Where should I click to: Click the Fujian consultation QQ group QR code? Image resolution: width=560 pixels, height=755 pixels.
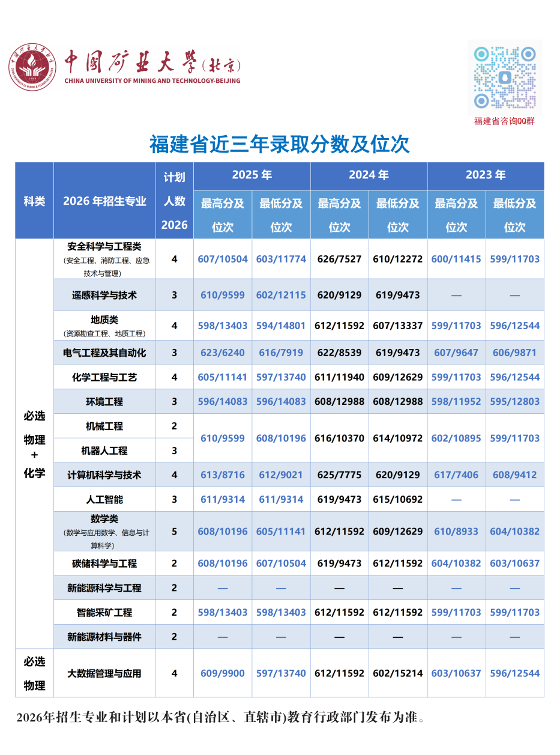(x=505, y=77)
